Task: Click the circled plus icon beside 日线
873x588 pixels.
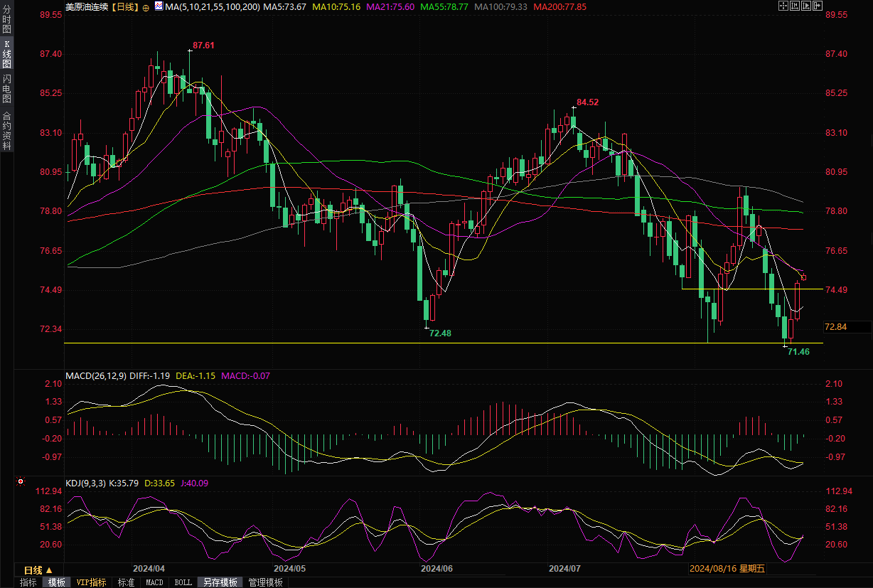Action: [146, 7]
